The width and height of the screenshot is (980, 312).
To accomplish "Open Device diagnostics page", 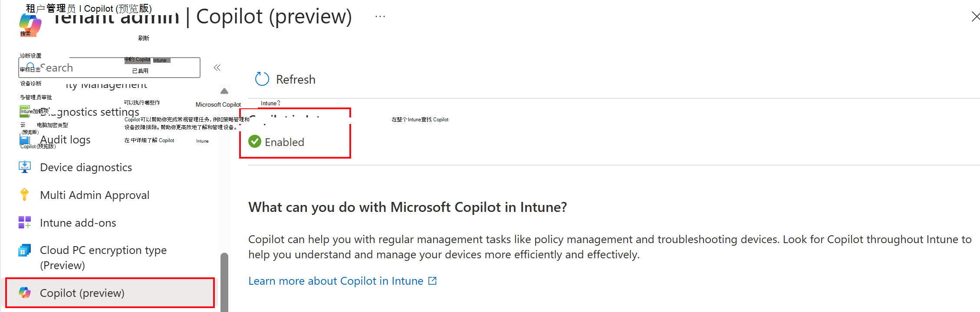I will point(86,167).
